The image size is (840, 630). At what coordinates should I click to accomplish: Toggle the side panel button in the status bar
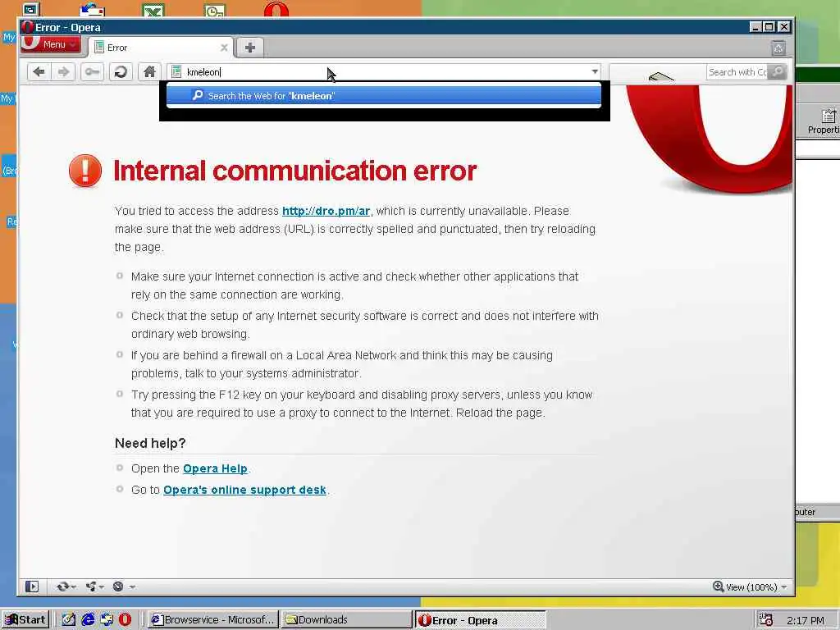pyautogui.click(x=32, y=587)
